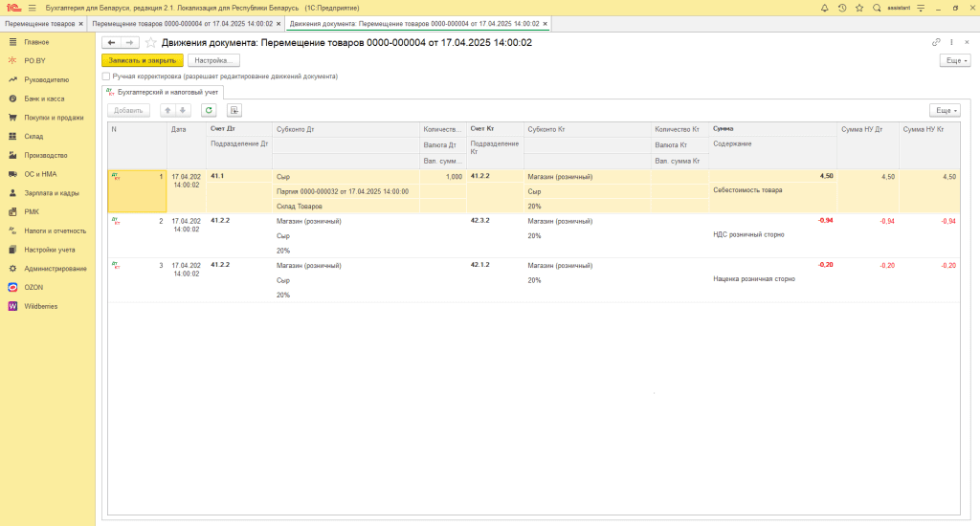Select Бухгалтерский и налоговый учет tab

coord(163,92)
